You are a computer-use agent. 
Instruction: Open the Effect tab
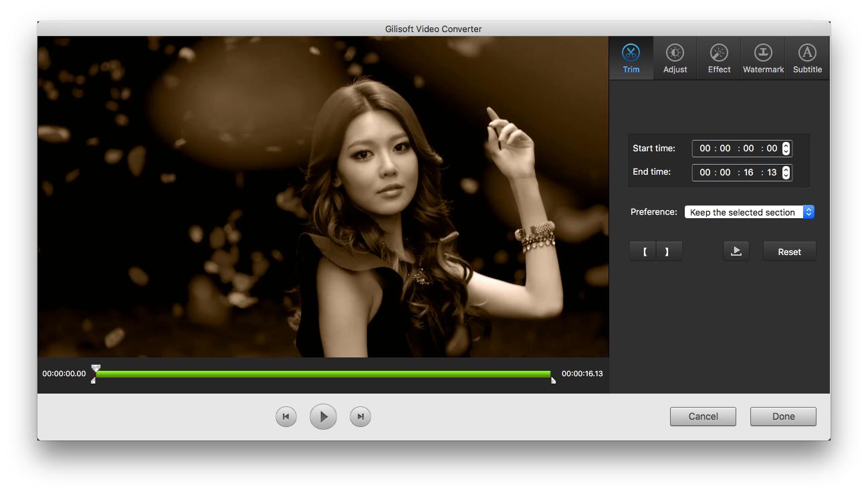pos(719,58)
